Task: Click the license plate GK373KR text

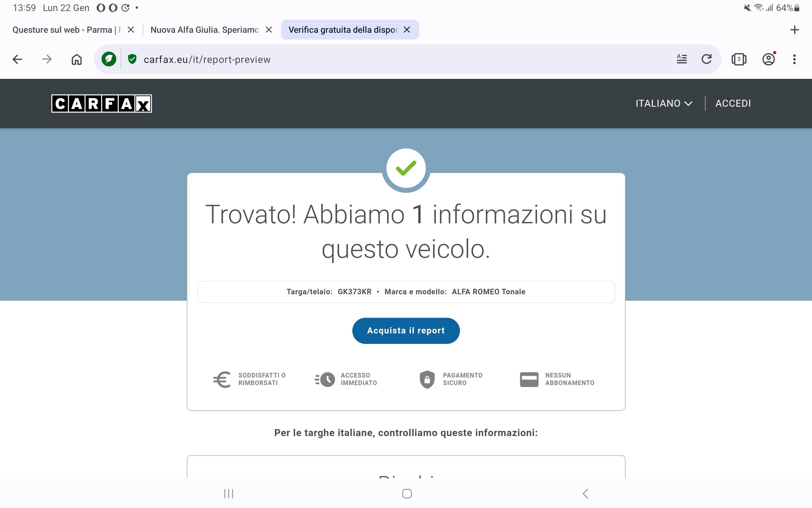Action: 354,292
